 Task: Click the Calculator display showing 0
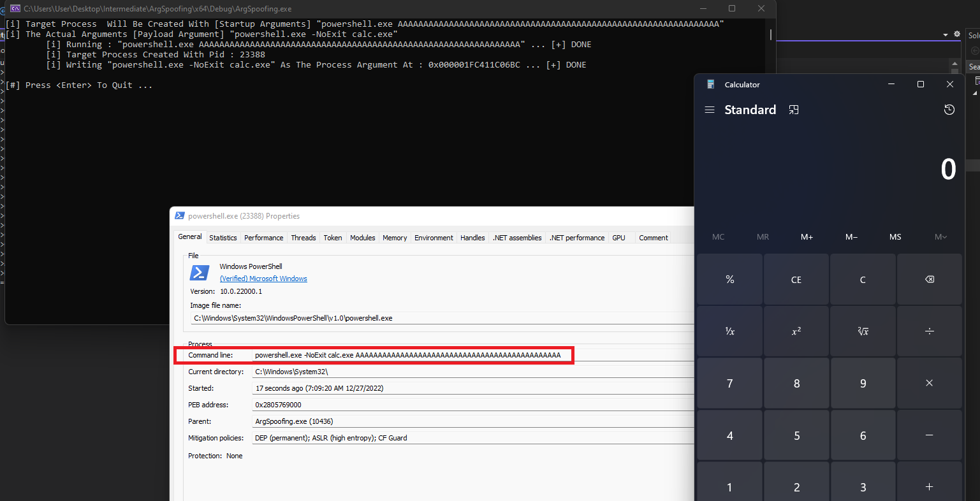point(948,169)
